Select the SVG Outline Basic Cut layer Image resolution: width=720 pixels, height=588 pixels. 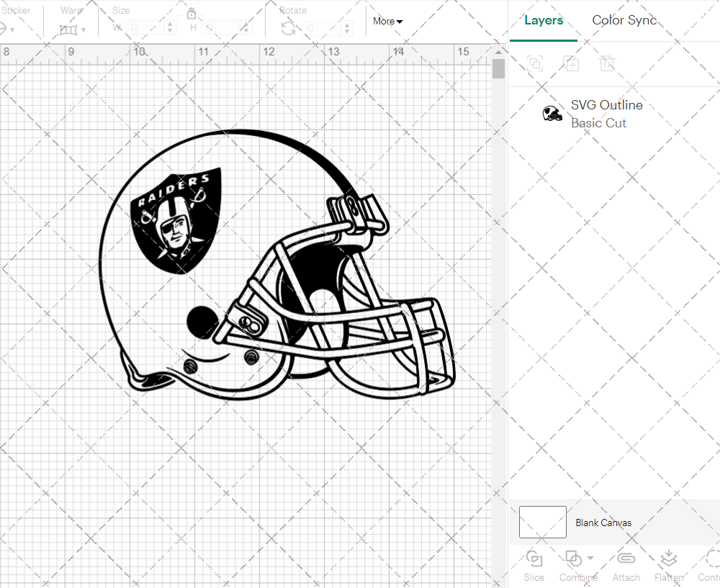(x=607, y=113)
